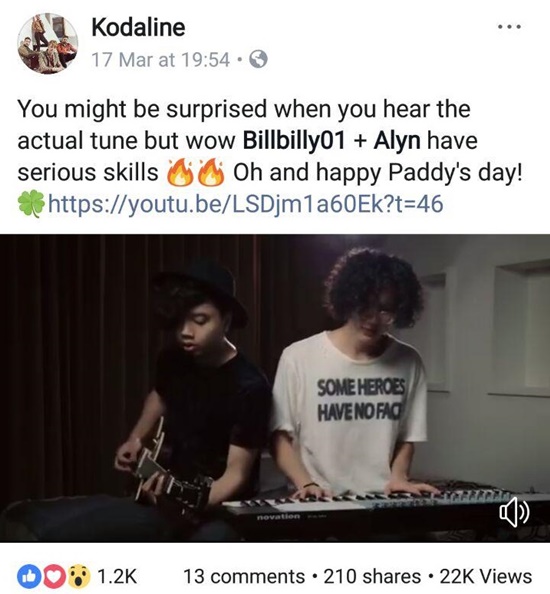The image size is (550, 594).
Task: Click the second fire emoji in the post
Action: tap(211, 172)
